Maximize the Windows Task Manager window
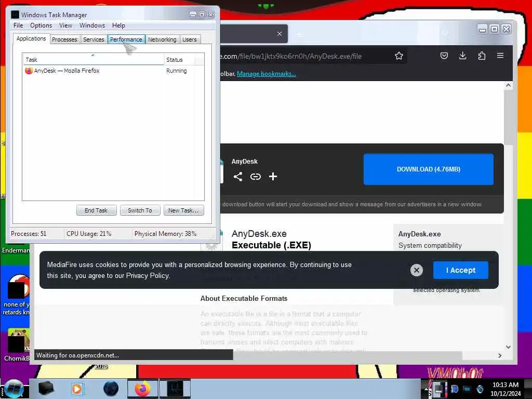The width and height of the screenshot is (532, 399). click(202, 15)
